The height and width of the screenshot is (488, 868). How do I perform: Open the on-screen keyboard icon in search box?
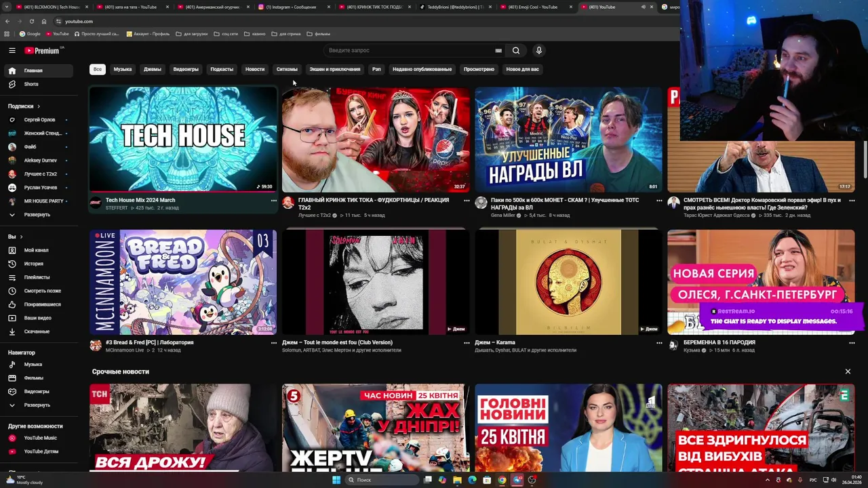pos(498,50)
